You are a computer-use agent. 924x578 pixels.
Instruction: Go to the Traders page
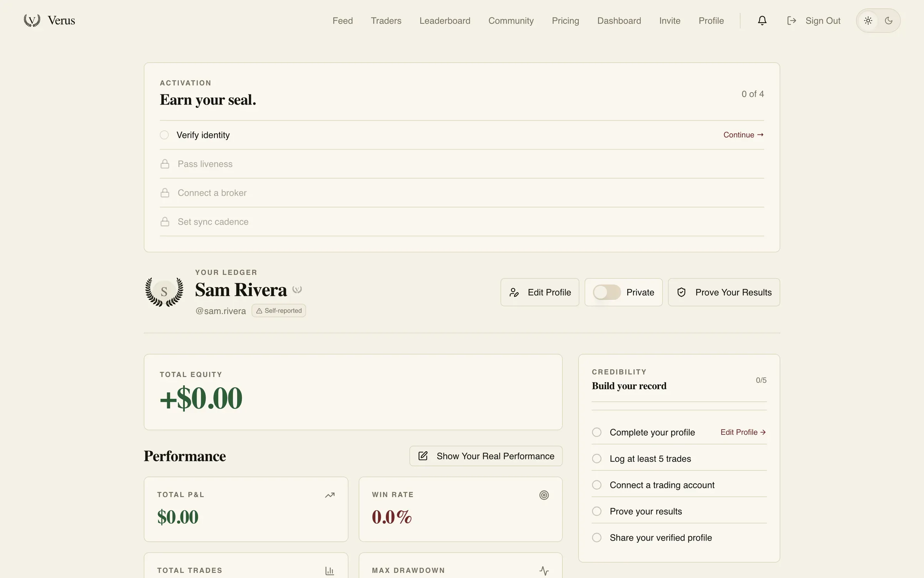click(386, 20)
